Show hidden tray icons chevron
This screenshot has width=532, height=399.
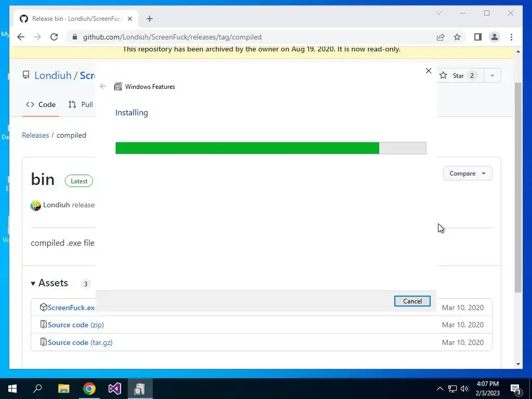(x=440, y=389)
